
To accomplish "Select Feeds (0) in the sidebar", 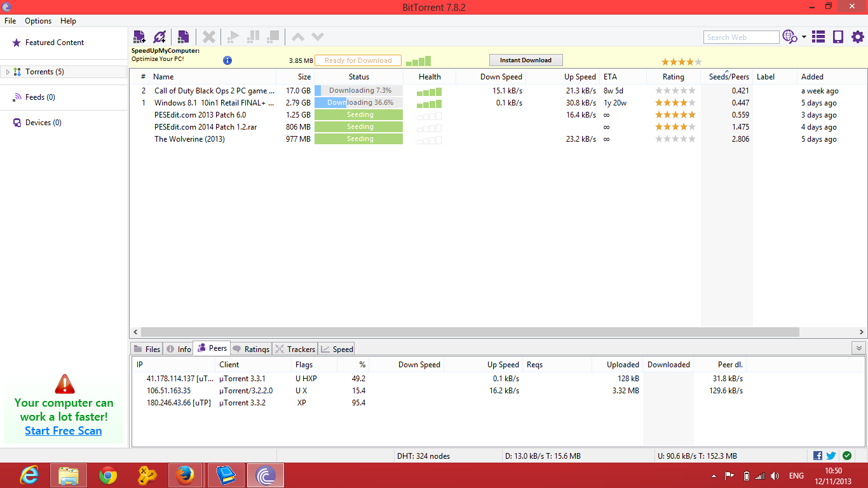I will 40,97.
